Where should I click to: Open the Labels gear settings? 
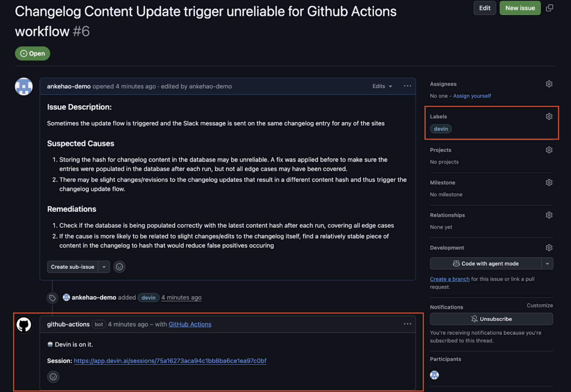(549, 117)
